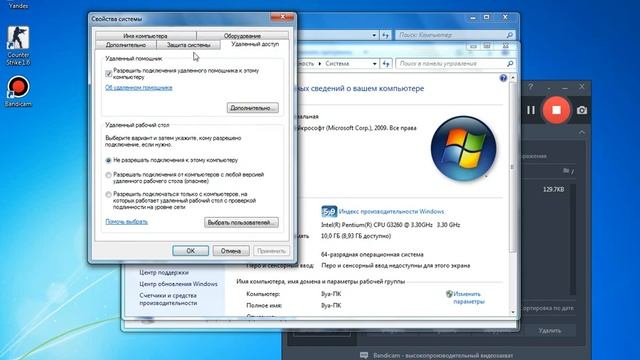Click Удалить button in Bandicam
Viewport: 640px width, 360px height.
point(550,331)
